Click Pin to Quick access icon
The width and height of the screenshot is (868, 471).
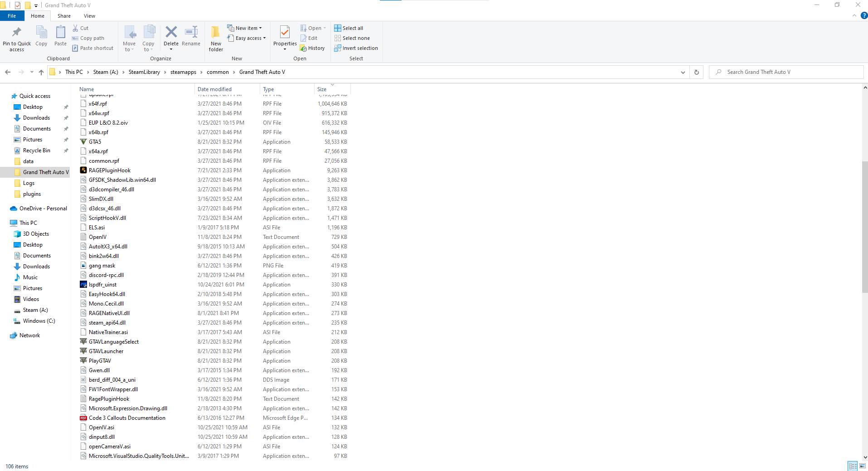pos(17,32)
